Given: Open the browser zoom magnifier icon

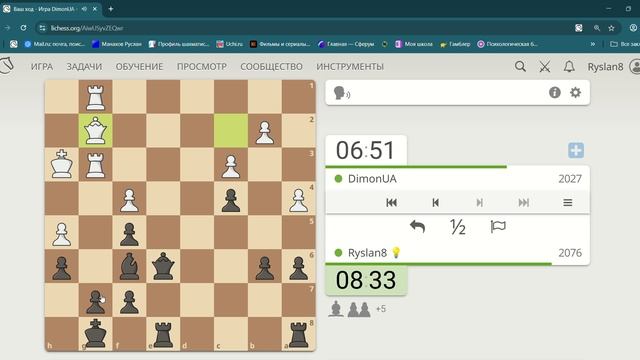Looking at the screenshot, I should pos(597,28).
